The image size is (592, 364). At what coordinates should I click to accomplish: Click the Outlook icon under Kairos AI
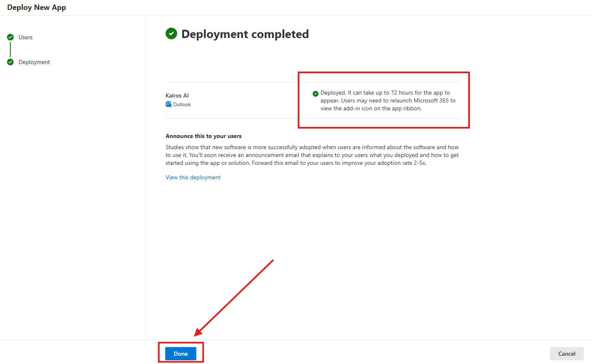coord(169,105)
